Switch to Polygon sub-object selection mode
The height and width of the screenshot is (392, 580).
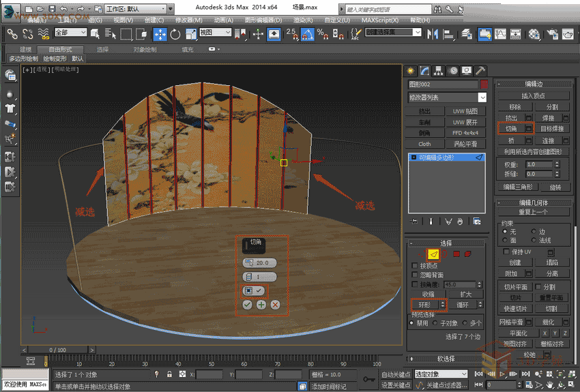(456, 254)
